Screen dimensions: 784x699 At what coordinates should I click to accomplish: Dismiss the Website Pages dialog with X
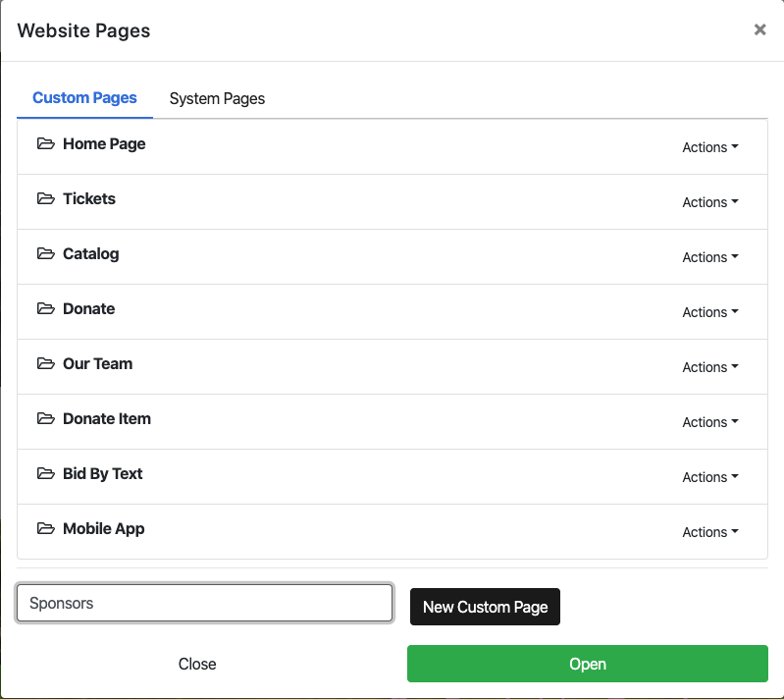pyautogui.click(x=759, y=30)
